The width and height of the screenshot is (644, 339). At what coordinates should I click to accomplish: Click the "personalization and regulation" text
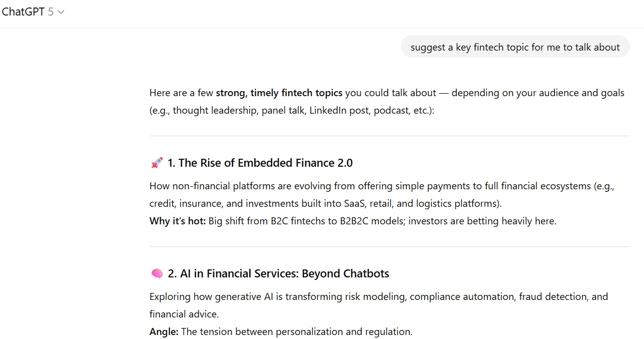pyautogui.click(x=344, y=331)
